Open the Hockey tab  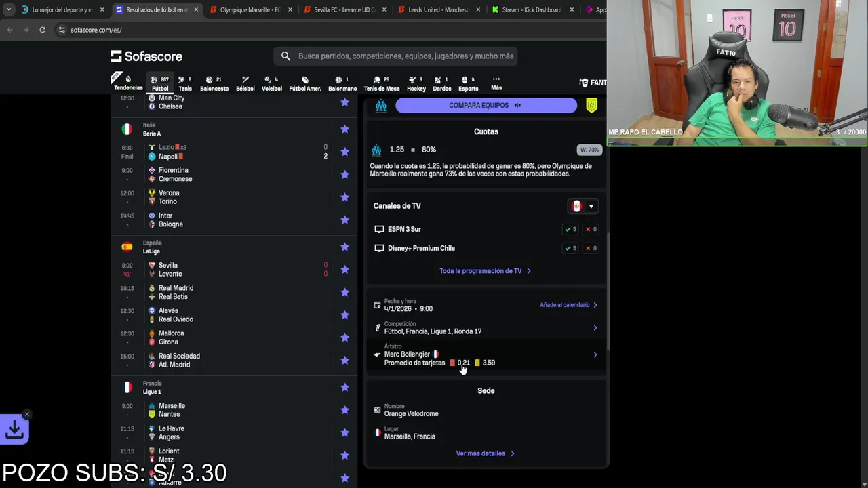(416, 83)
